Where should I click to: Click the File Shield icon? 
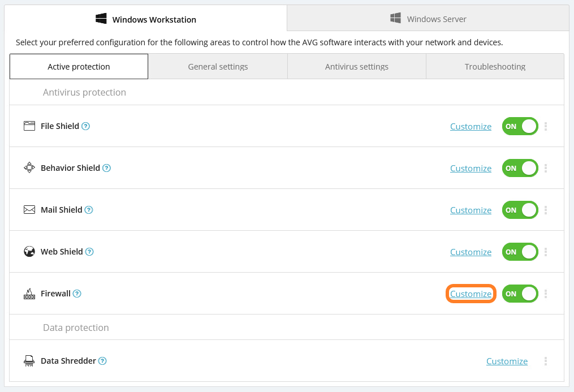pos(29,126)
